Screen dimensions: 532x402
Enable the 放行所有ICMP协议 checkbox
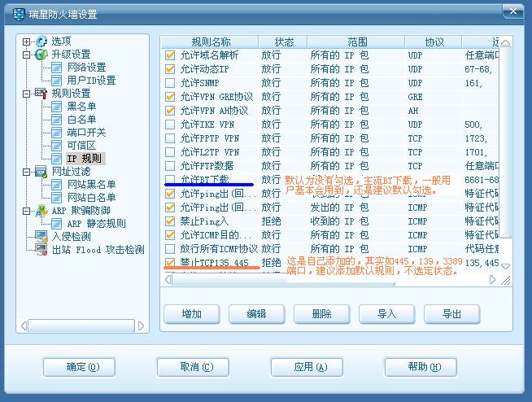pos(170,248)
